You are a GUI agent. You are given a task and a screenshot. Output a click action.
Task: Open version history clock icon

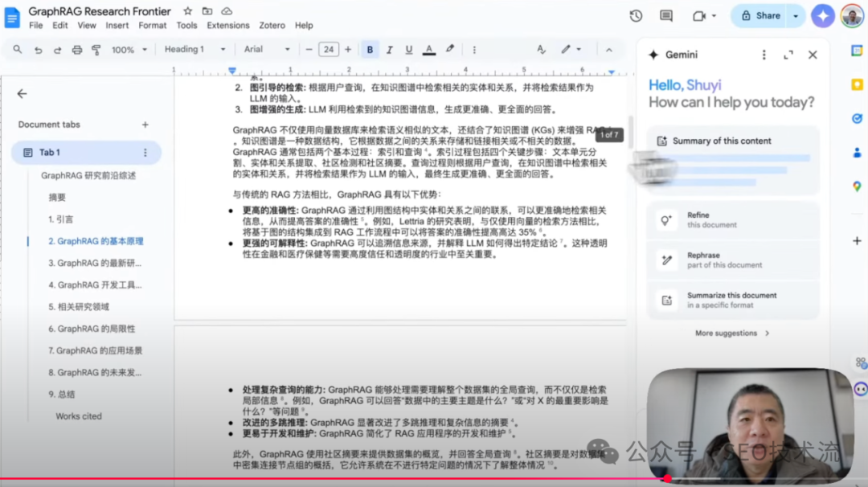click(636, 15)
